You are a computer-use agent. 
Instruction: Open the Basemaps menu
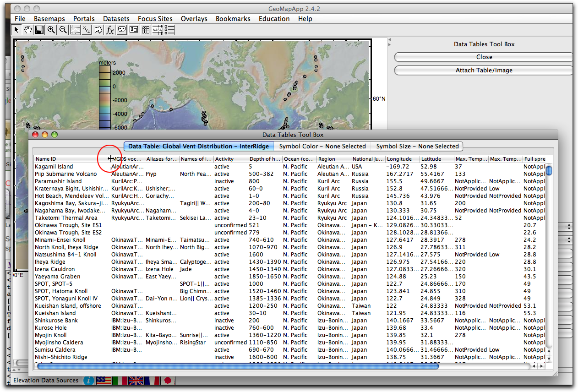pos(49,19)
